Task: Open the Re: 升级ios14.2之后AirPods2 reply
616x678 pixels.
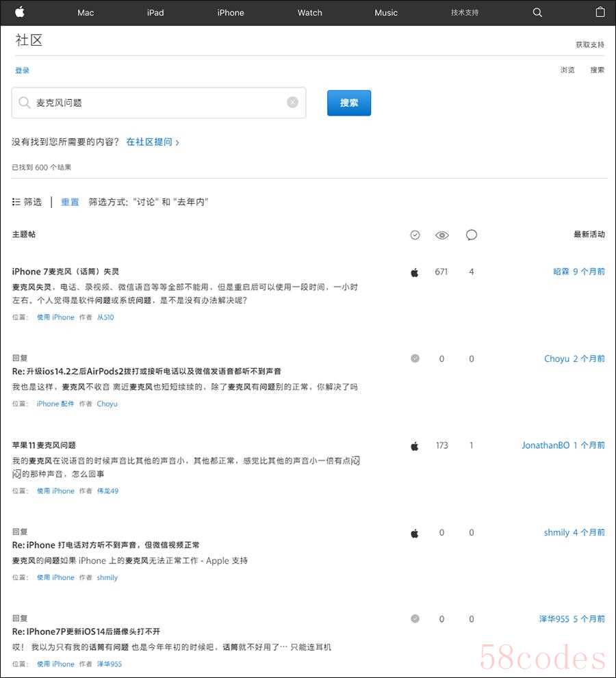Action: tap(146, 371)
